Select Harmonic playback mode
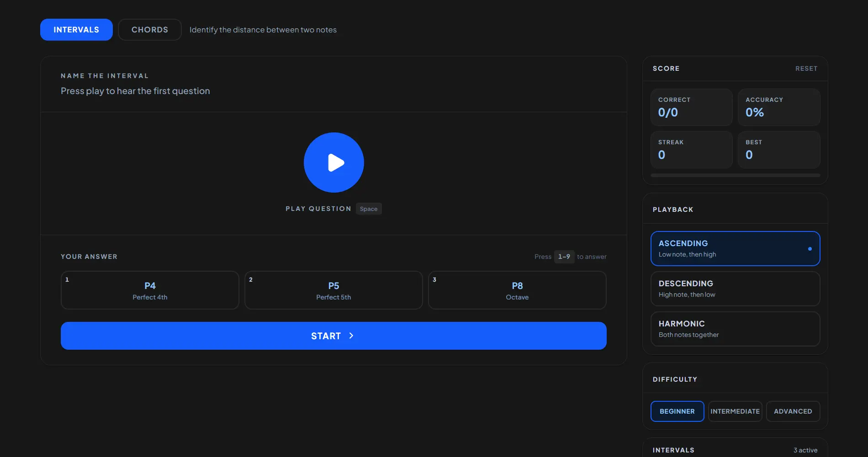Screen dimensions: 868x457 tap(735, 329)
